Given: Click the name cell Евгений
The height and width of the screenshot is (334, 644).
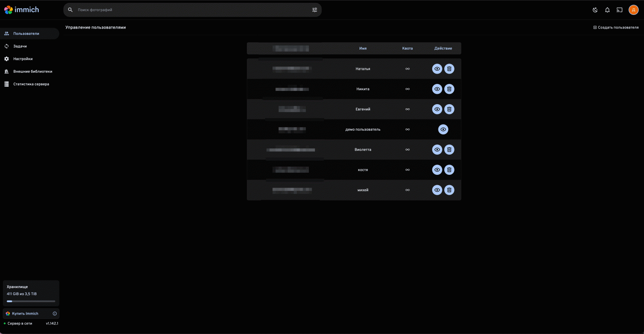Looking at the screenshot, I should point(363,109).
